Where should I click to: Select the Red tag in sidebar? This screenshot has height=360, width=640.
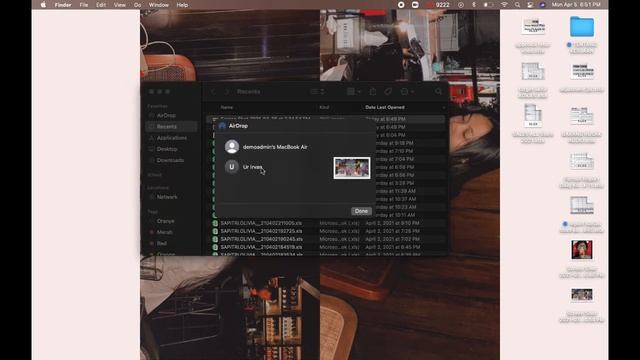(x=162, y=243)
